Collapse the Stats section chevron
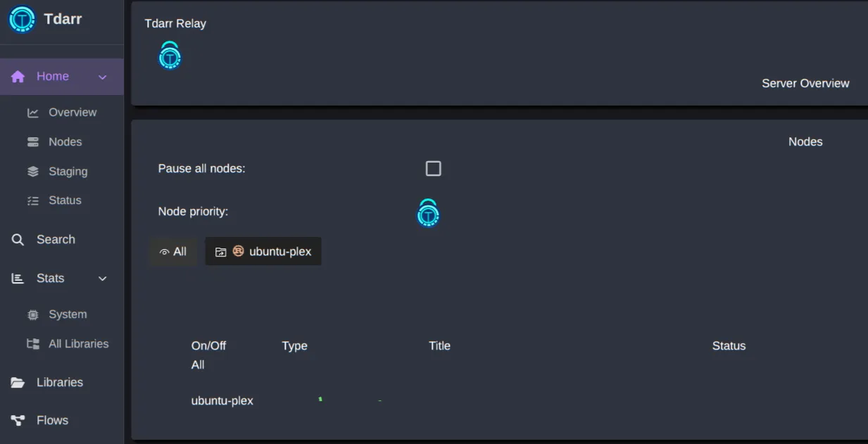The image size is (868, 444). (x=103, y=279)
